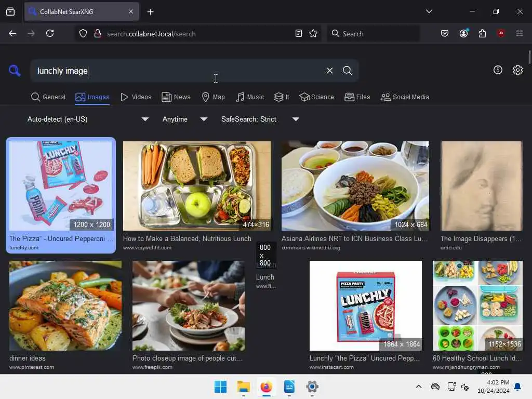Reload the current page
This screenshot has height=399, width=532.
50,33
